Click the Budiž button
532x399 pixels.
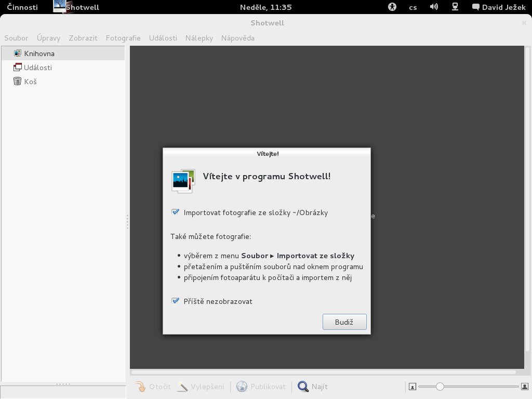point(344,322)
